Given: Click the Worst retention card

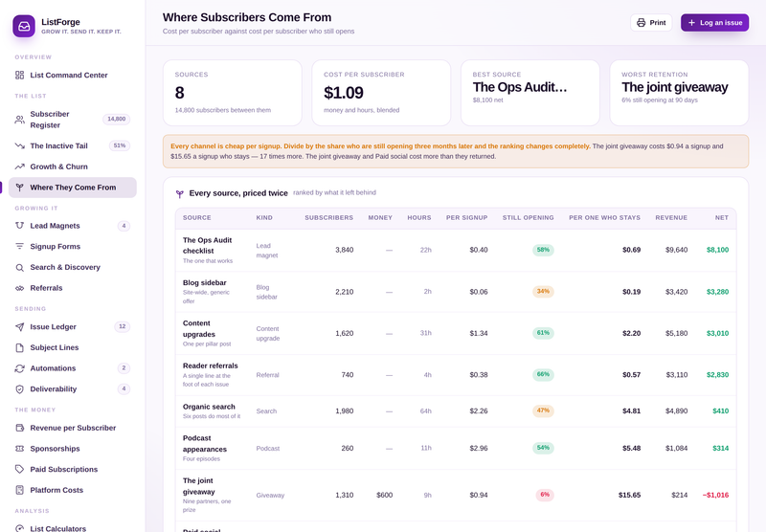Looking at the screenshot, I should click(x=679, y=93).
